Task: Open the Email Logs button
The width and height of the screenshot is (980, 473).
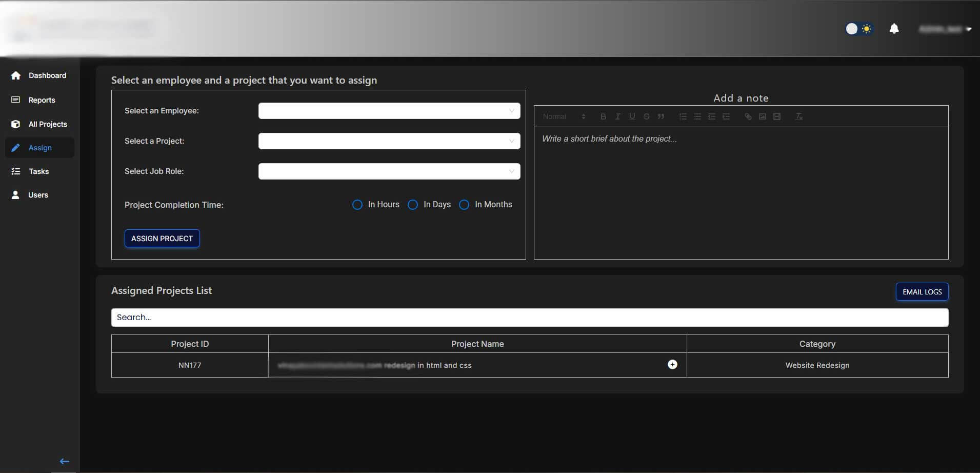Action: [x=922, y=292]
